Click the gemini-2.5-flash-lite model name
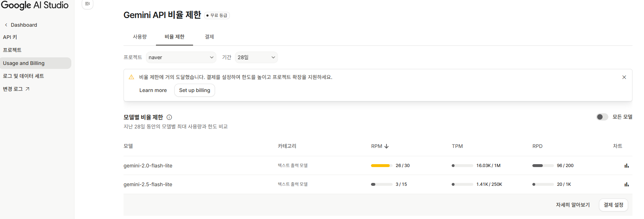This screenshot has width=644, height=219. (148, 184)
